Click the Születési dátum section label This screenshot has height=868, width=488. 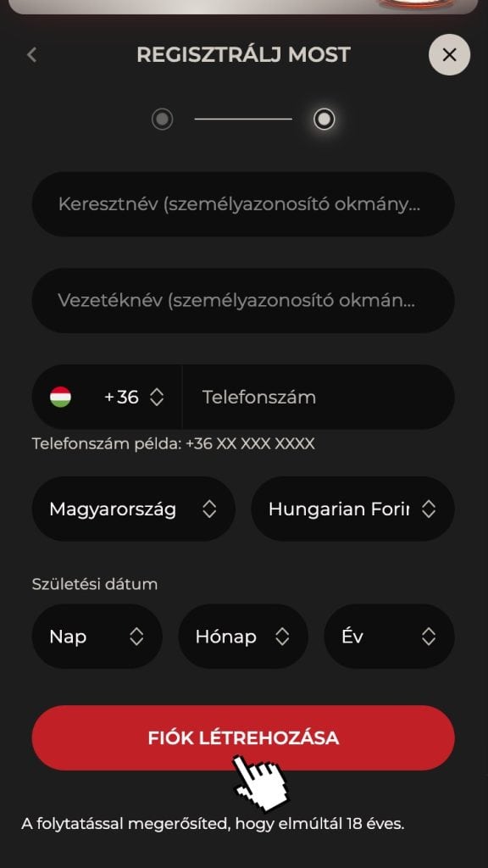96,583
